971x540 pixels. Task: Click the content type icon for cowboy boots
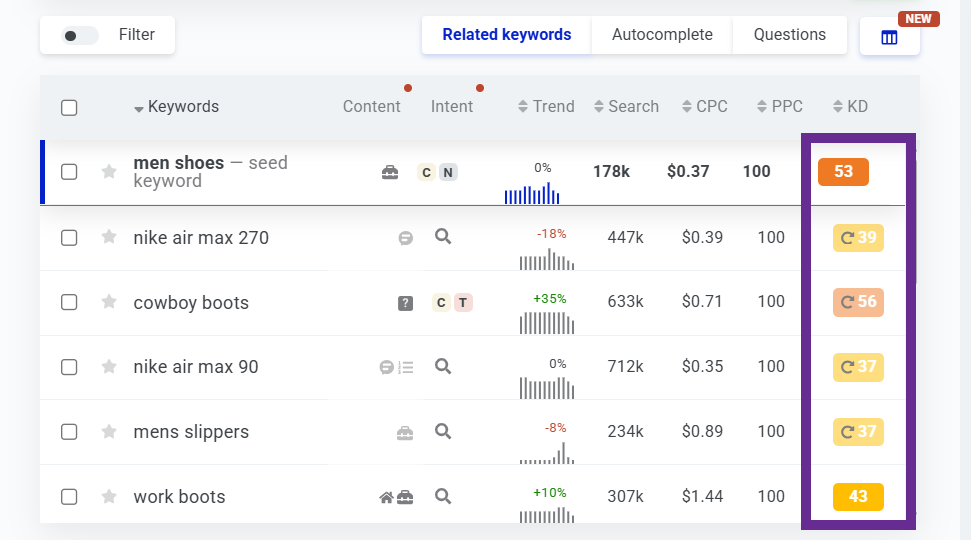click(x=405, y=303)
